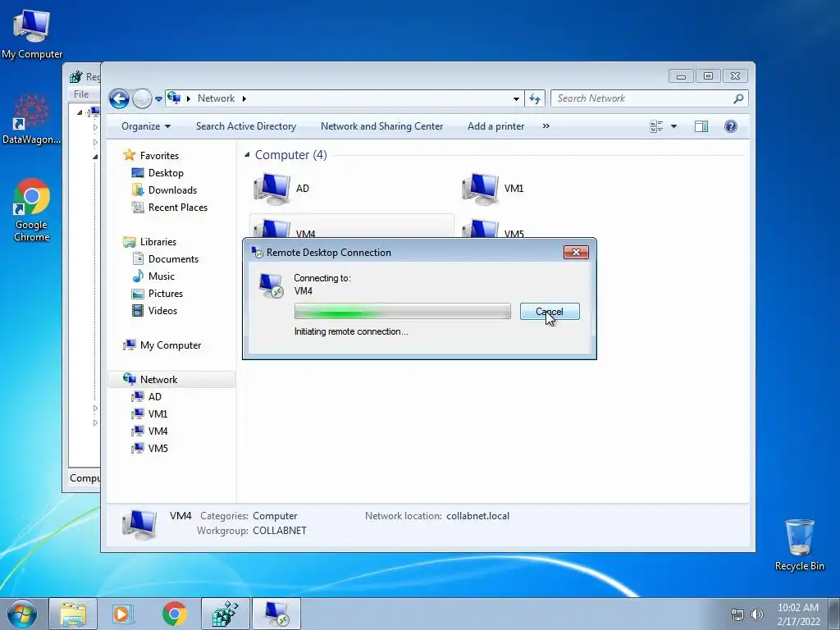Viewport: 840px width, 630px height.
Task: Select Add a printer
Action: (x=495, y=126)
